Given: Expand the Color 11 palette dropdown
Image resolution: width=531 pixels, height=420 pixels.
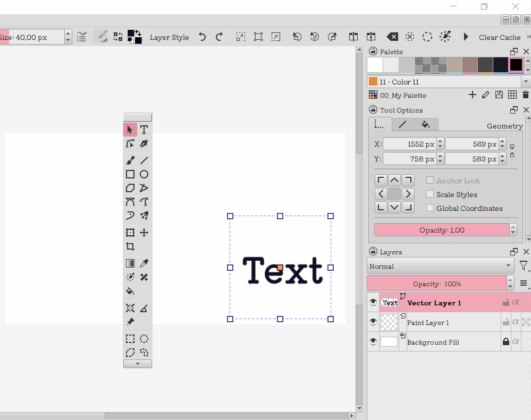Looking at the screenshot, I should pos(526,81).
